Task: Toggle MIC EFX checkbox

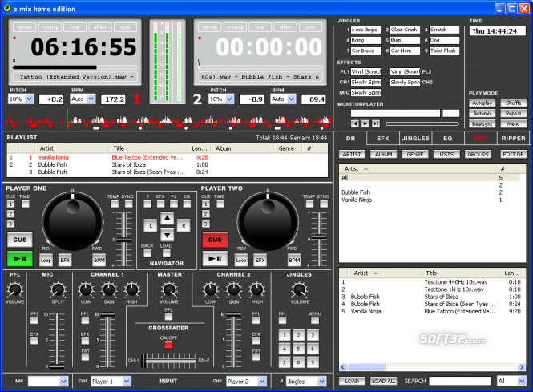Action: click(34, 341)
